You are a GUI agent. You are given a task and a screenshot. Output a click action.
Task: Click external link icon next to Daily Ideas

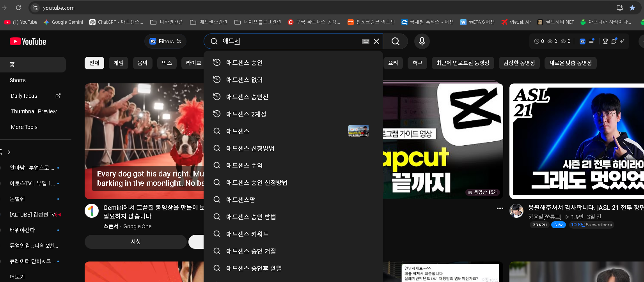coord(58,96)
